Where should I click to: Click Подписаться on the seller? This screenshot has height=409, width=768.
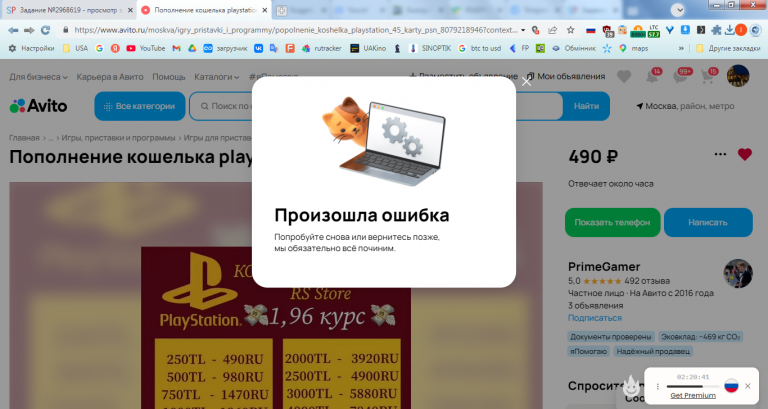(595, 318)
